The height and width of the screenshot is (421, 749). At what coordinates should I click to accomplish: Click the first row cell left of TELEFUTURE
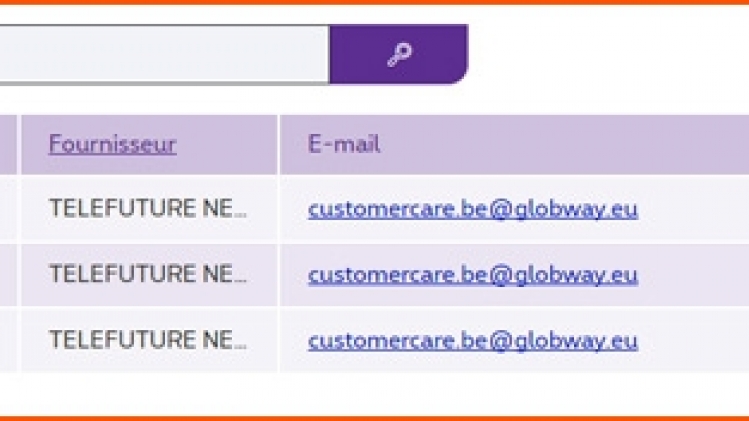coord(8,208)
